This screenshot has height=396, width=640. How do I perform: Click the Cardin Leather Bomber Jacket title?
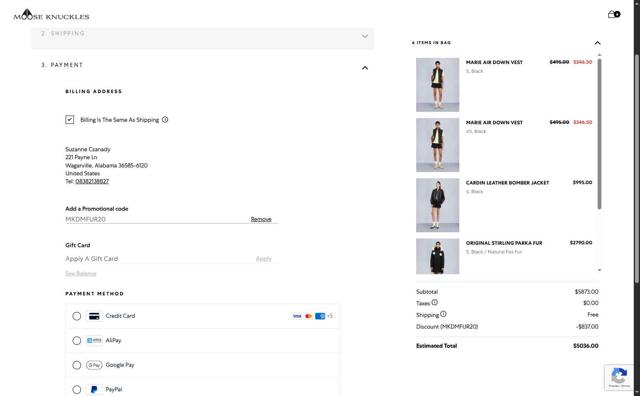[x=507, y=182]
